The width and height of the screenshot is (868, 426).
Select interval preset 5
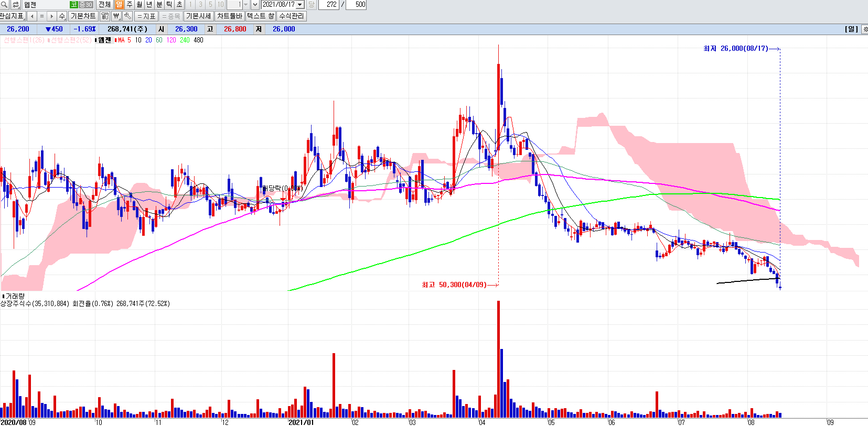click(210, 4)
